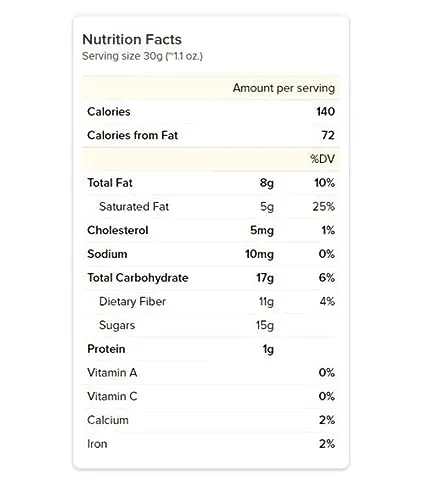Select the Total Carbohydrate label
The width and height of the screenshot is (436, 500).
pyautogui.click(x=138, y=278)
